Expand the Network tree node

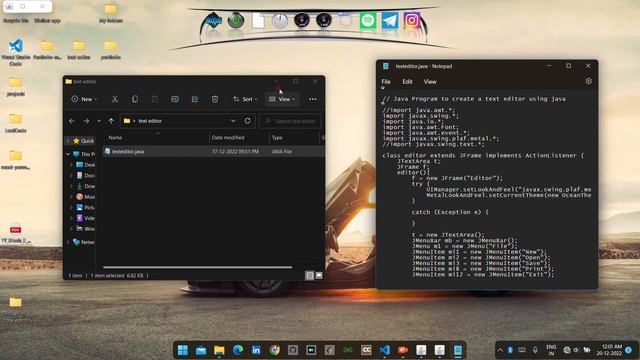[68, 242]
